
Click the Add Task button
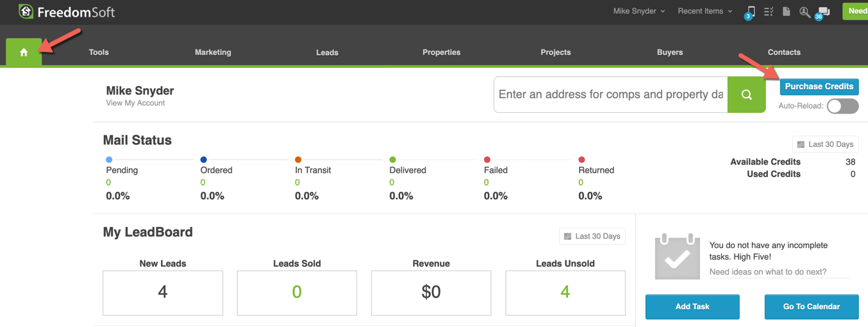coord(692,307)
